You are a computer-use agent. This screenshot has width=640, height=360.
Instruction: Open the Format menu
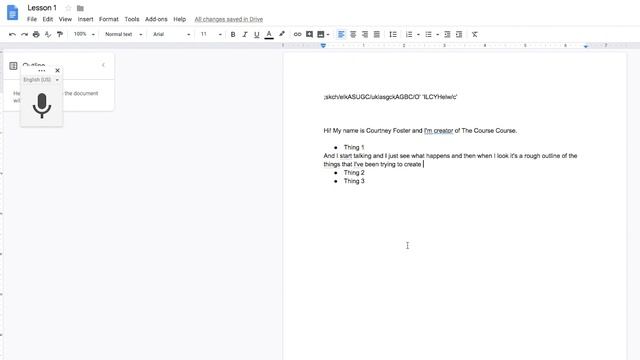point(109,19)
